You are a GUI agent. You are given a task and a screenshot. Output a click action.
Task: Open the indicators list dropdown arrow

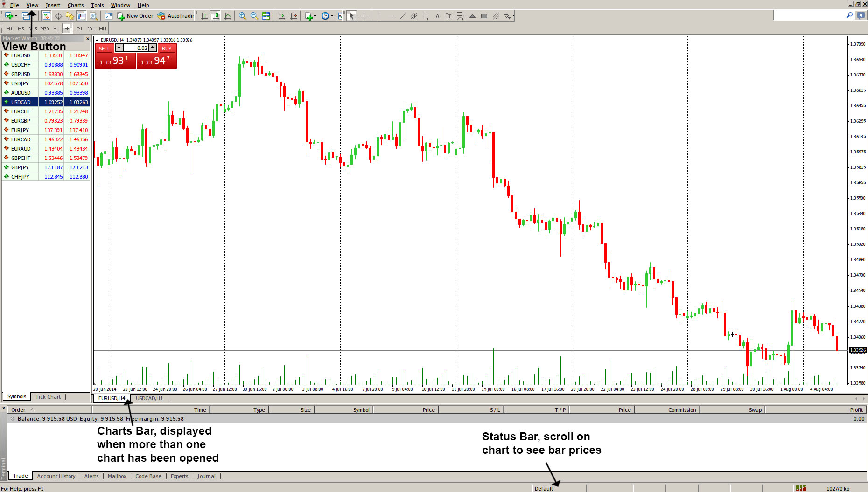point(315,16)
